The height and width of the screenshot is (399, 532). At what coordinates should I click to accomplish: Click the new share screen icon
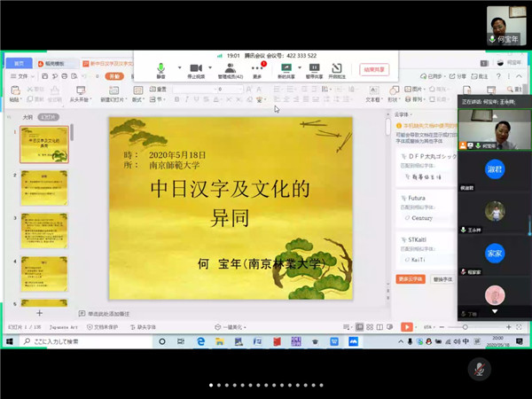click(x=286, y=67)
